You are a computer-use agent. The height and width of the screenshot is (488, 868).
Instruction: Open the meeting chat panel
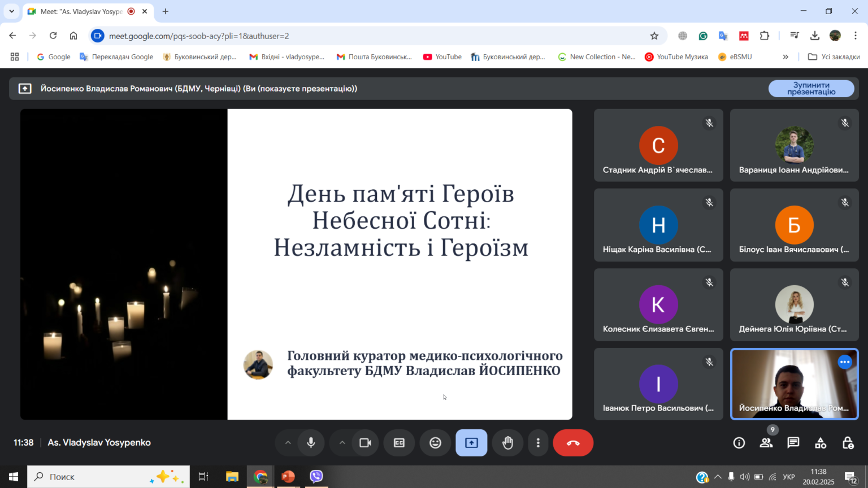point(793,443)
